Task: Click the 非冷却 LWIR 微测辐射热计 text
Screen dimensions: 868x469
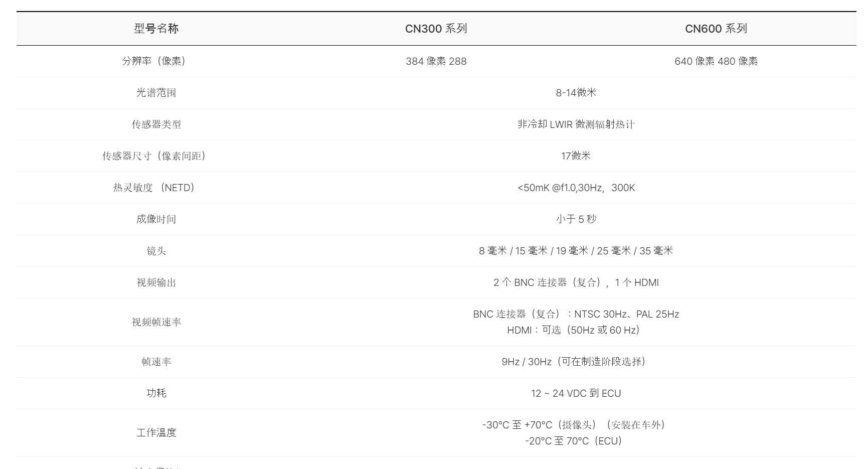Action: point(576,124)
